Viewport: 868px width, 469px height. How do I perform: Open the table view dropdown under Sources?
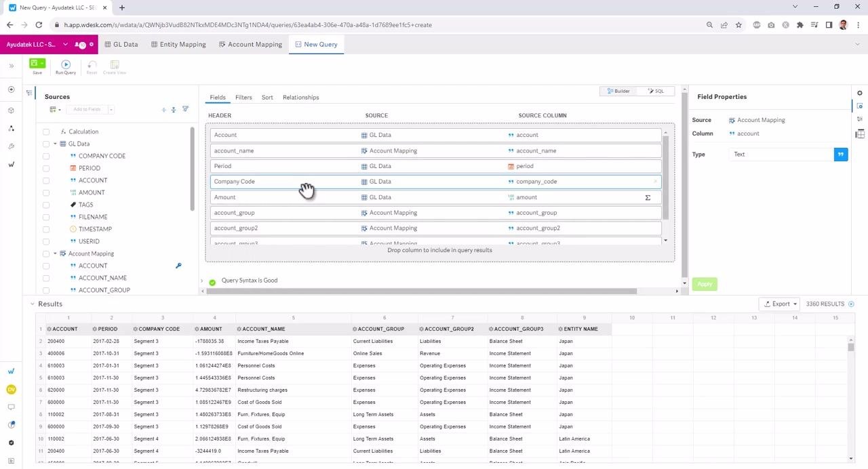(x=54, y=109)
